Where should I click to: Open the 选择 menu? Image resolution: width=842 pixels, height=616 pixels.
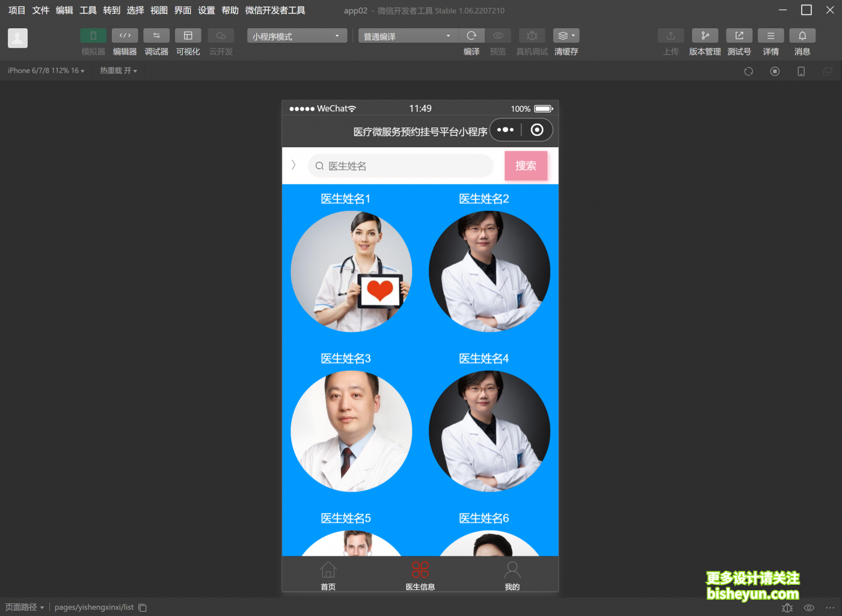pyautogui.click(x=135, y=10)
